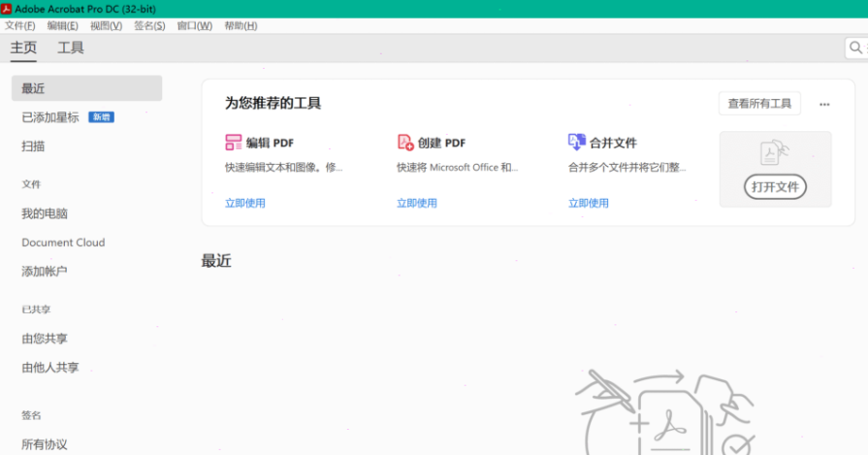The width and height of the screenshot is (868, 455).
Task: Switch to the 主页 tab
Action: pyautogui.click(x=23, y=48)
